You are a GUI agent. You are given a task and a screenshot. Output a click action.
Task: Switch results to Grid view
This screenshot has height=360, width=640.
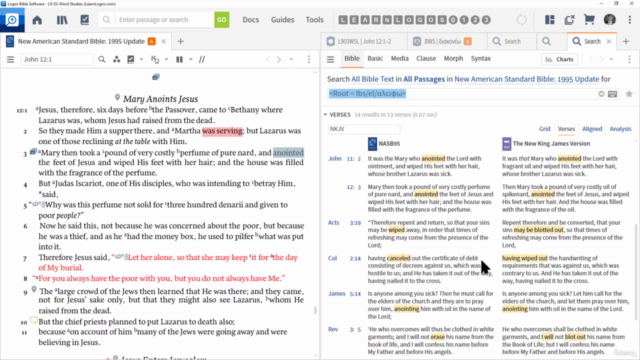coord(544,129)
